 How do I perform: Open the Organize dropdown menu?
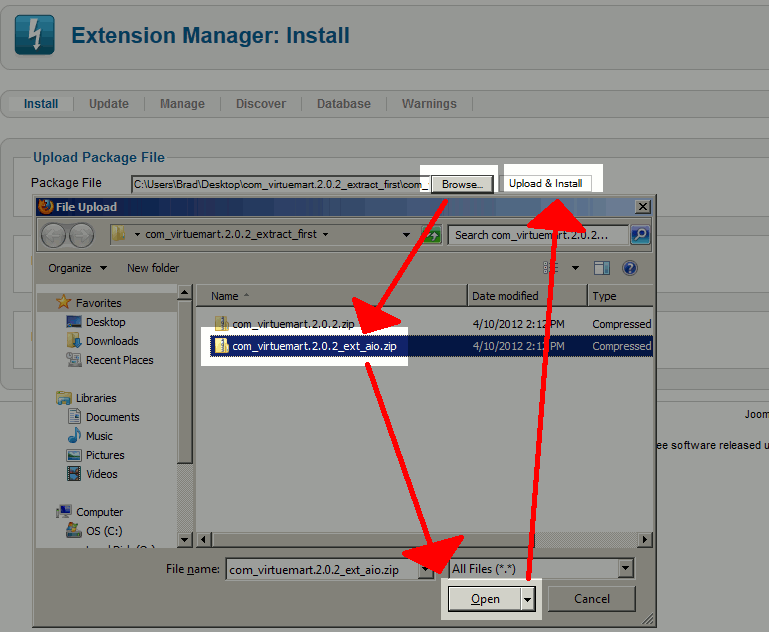77,268
